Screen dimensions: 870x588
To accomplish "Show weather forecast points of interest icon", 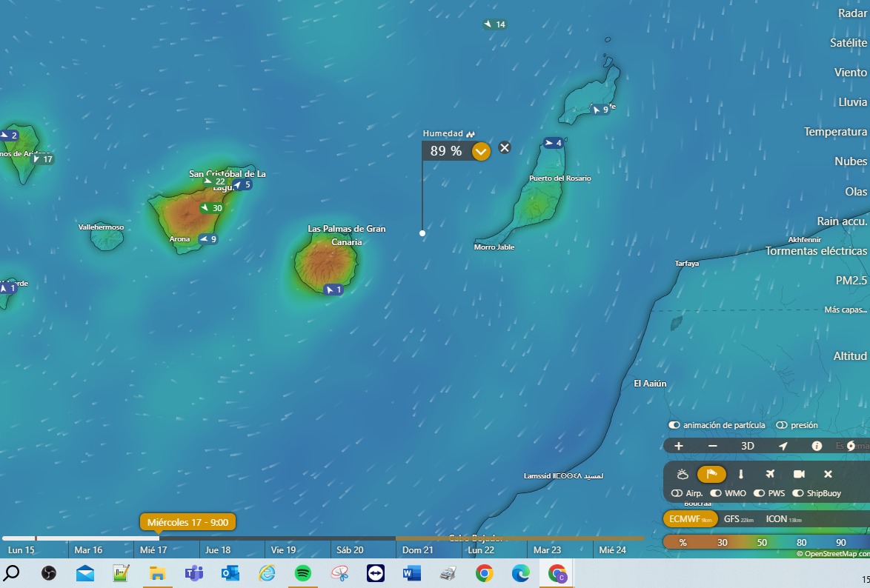I will (x=683, y=474).
